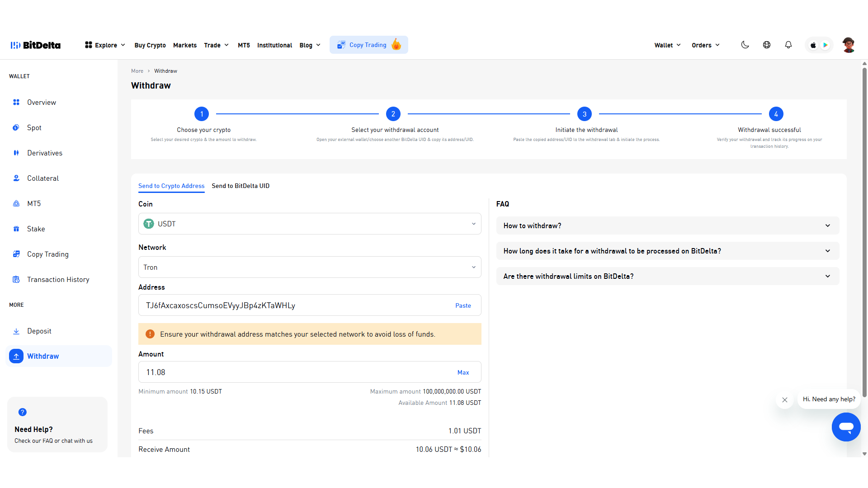Click the Need Help FAQ card
Viewport: 868px width, 488px height.
click(57, 424)
